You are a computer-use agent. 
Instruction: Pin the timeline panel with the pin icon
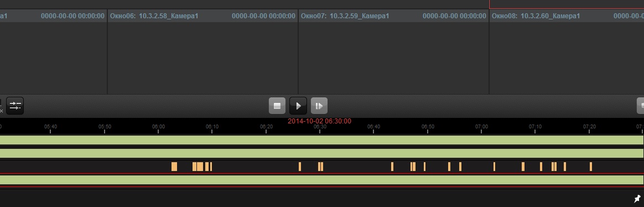point(637,199)
